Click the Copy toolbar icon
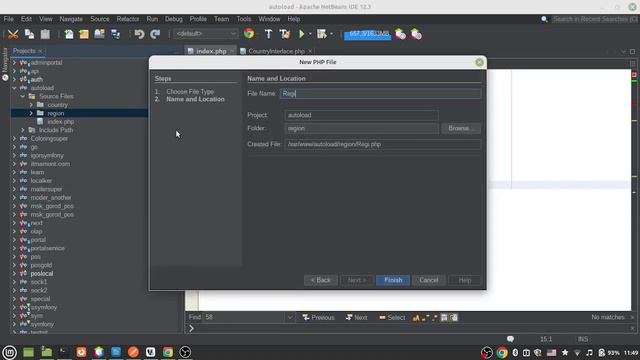The width and height of the screenshot is (640, 360). pyautogui.click(x=29, y=34)
